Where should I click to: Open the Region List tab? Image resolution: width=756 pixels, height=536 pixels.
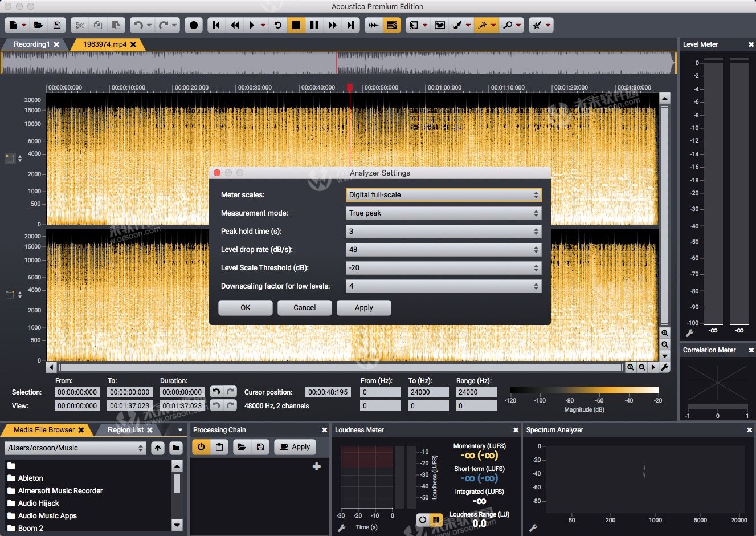(x=126, y=430)
